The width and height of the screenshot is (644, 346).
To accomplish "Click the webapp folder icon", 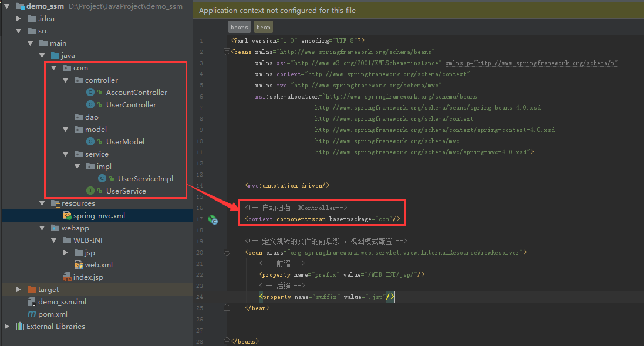I will (x=55, y=228).
